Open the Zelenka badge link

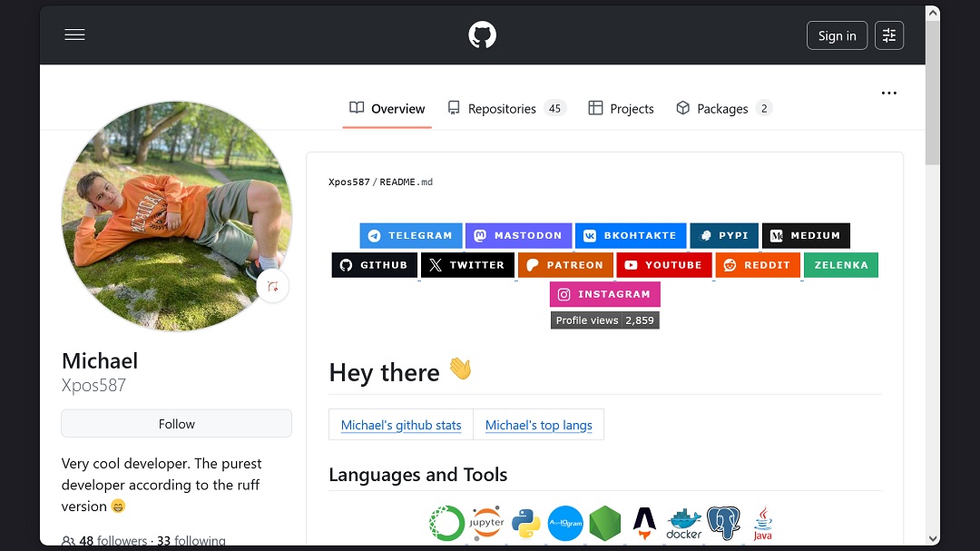841,265
